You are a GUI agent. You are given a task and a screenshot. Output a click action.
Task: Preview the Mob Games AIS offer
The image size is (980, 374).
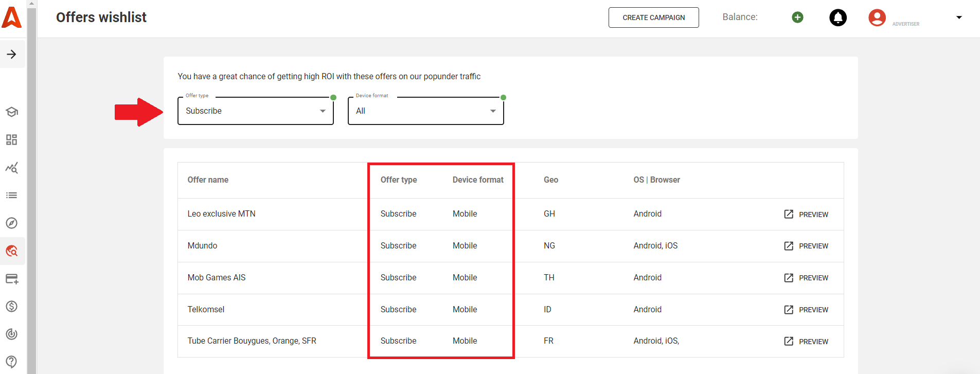click(x=806, y=278)
